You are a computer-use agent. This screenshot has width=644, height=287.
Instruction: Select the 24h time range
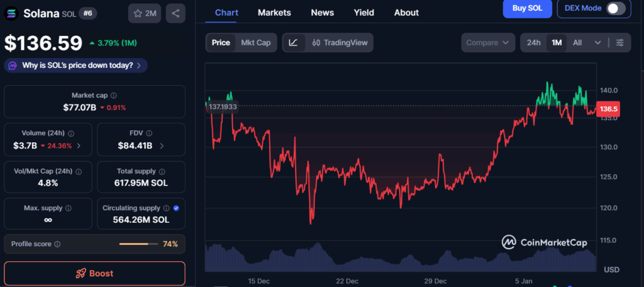pos(533,43)
